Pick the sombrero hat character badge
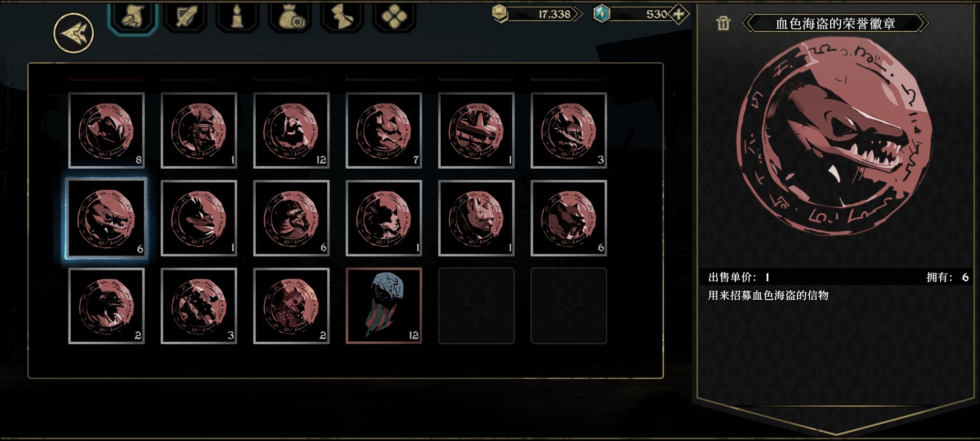This screenshot has width=980, height=441. (x=476, y=130)
